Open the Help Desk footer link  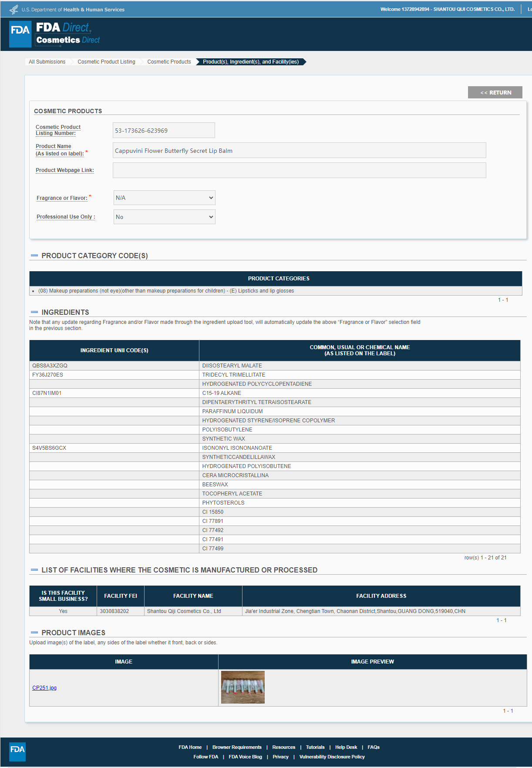click(346, 747)
